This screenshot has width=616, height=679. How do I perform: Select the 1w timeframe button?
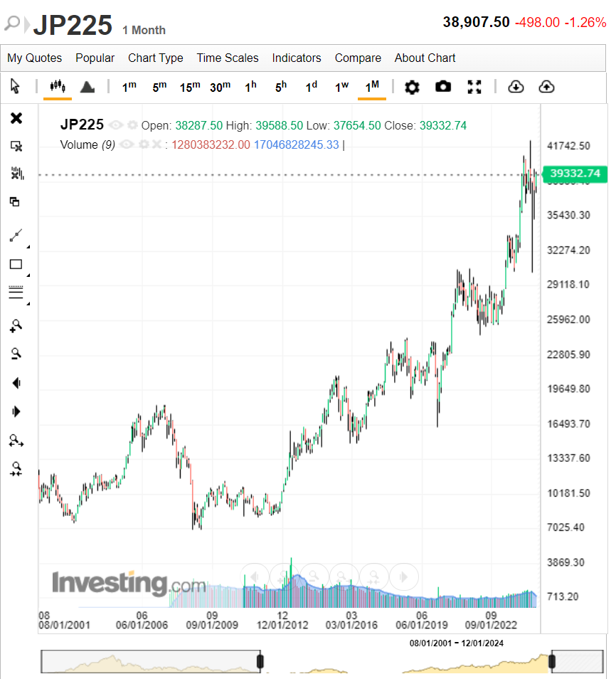341,87
